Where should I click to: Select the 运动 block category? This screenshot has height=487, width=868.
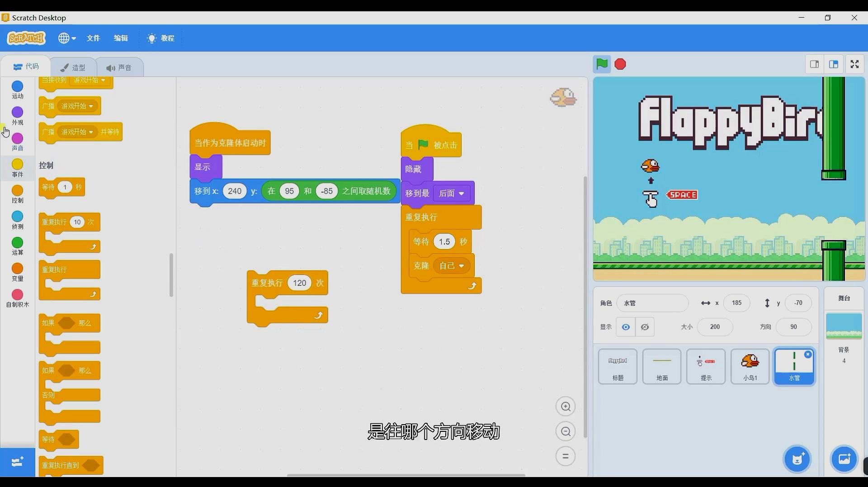17,90
